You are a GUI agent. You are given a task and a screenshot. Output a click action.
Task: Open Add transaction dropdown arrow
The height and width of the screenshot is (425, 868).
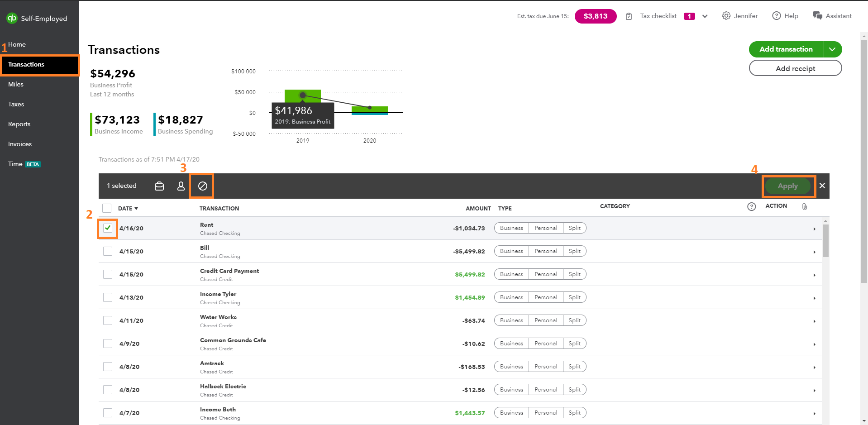[832, 49]
